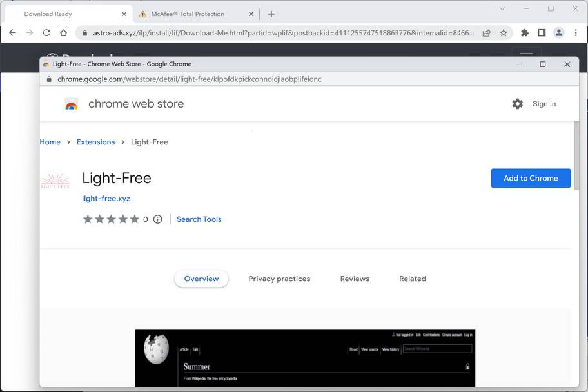The height and width of the screenshot is (392, 588).
Task: Open a new browser tab
Action: coord(271,14)
